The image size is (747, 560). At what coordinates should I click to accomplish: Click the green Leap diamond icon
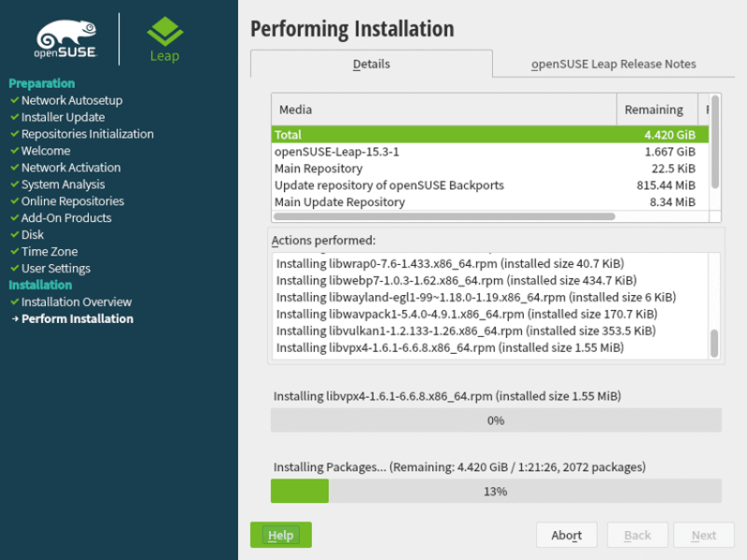pyautogui.click(x=163, y=31)
